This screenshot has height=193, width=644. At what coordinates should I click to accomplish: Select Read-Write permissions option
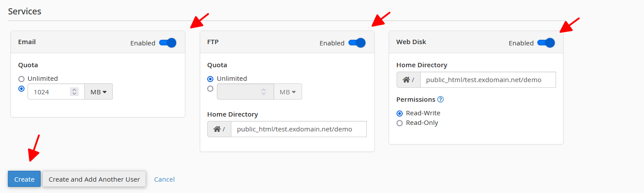[400, 114]
